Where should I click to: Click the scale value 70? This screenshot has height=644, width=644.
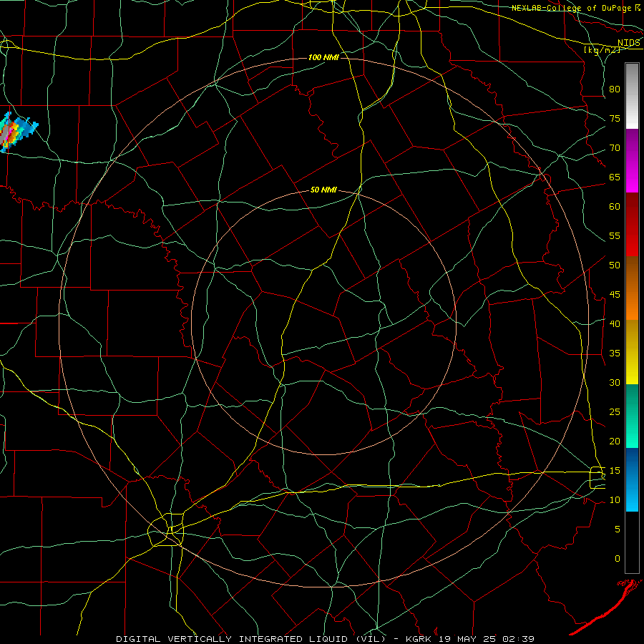pyautogui.click(x=615, y=148)
